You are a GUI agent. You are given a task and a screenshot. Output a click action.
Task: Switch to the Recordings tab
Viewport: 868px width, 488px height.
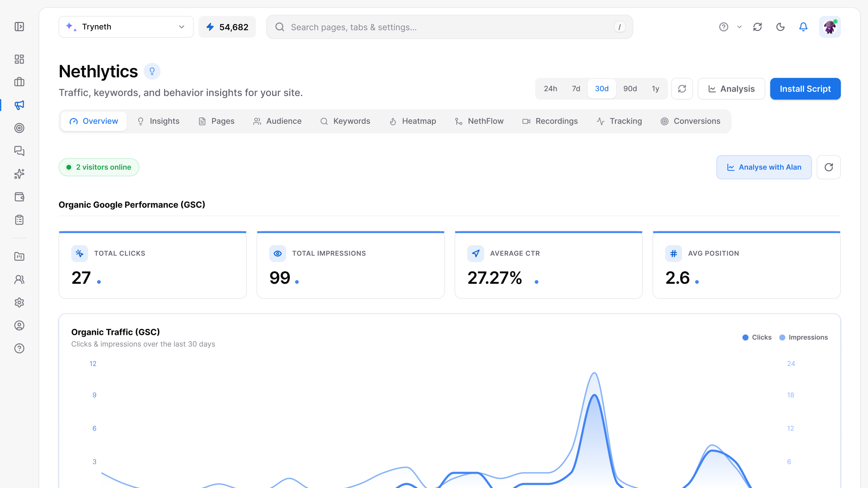(550, 121)
